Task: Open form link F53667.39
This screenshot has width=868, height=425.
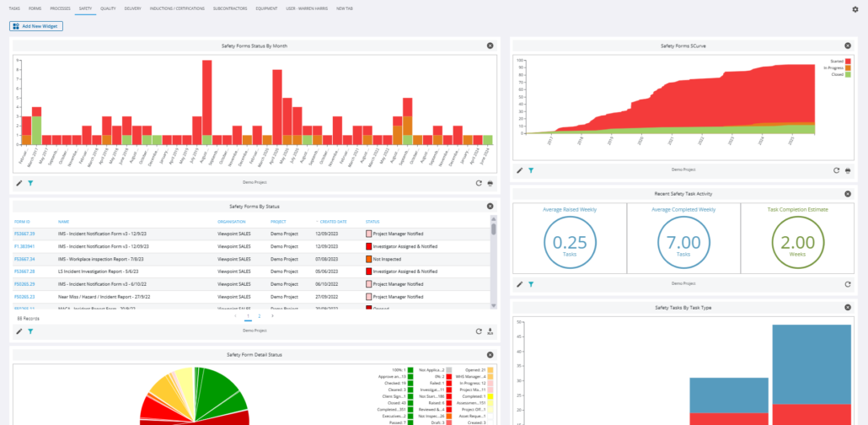Action: point(24,234)
